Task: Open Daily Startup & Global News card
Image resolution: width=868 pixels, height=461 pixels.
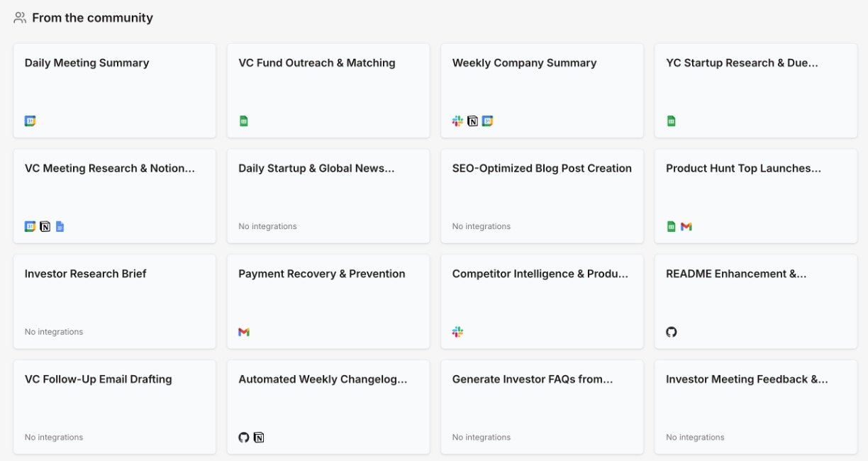Action: tap(328, 196)
